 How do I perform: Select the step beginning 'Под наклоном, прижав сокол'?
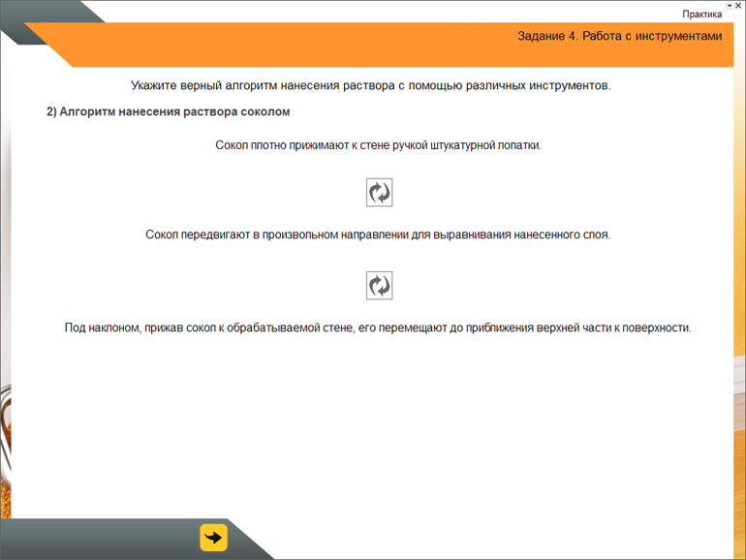(x=377, y=327)
